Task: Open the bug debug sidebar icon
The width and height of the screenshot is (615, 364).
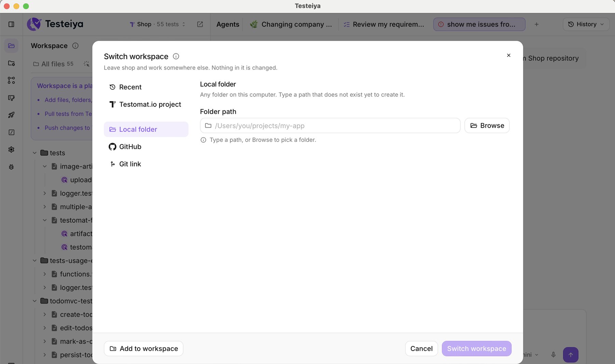Action: [11, 167]
